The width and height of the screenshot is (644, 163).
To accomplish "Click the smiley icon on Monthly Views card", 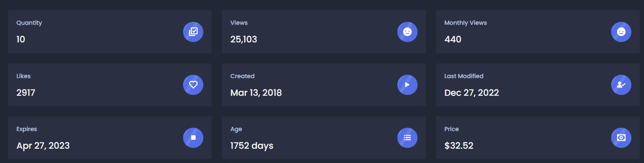I will [621, 32].
